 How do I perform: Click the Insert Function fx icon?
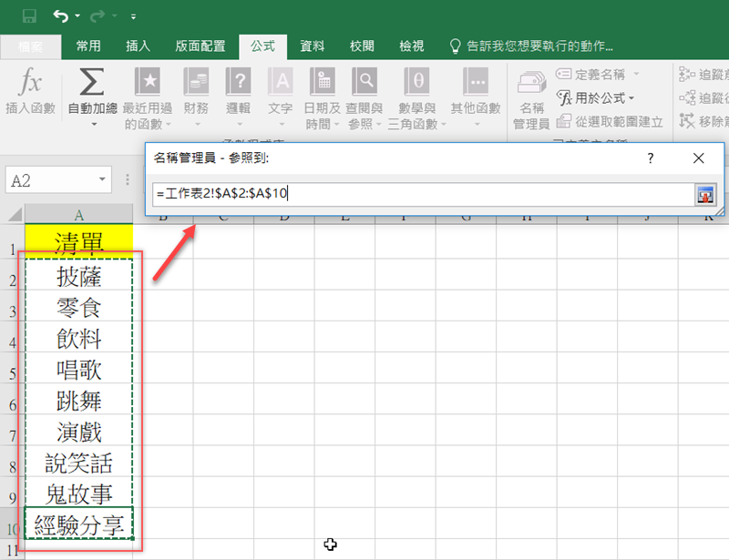30,84
